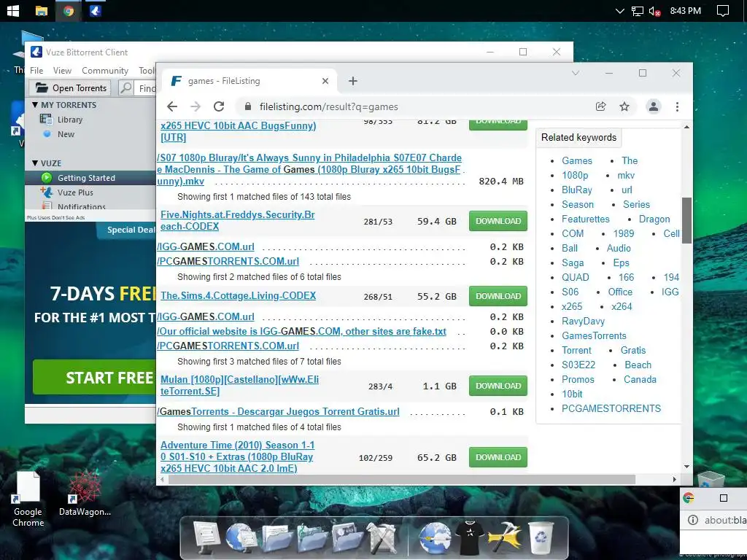The width and height of the screenshot is (747, 560).
Task: Open the recycle bin in dock
Action: click(541, 538)
